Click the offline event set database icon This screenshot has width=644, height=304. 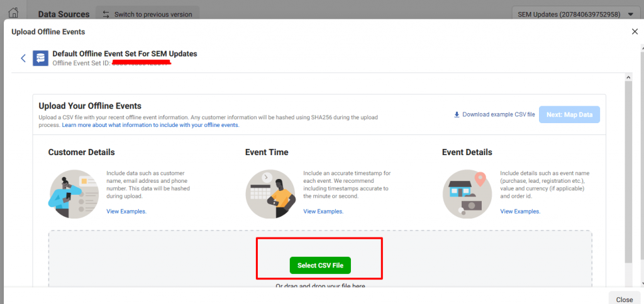click(x=41, y=58)
